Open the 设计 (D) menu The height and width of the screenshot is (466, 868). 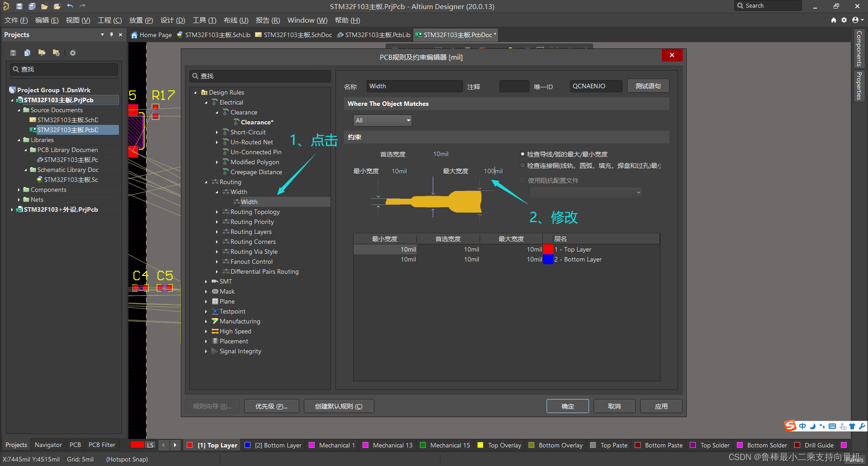coord(173,20)
